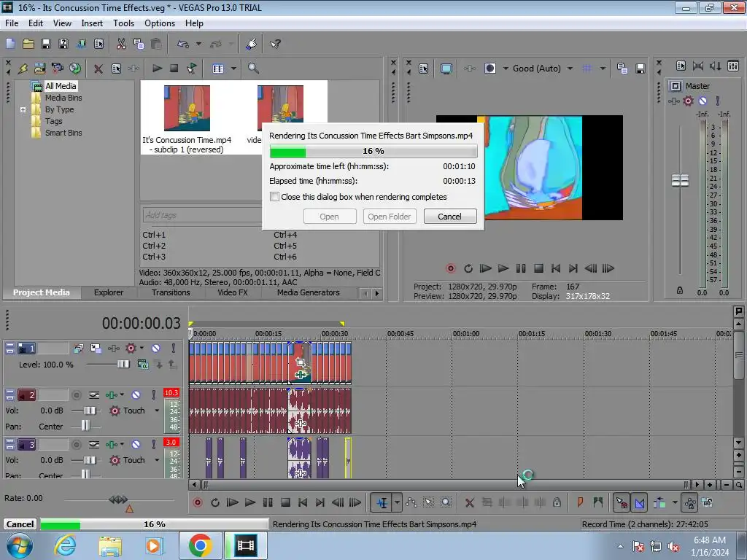Screen dimensions: 747x560
Task: Mute video track 1
Action: (x=156, y=348)
